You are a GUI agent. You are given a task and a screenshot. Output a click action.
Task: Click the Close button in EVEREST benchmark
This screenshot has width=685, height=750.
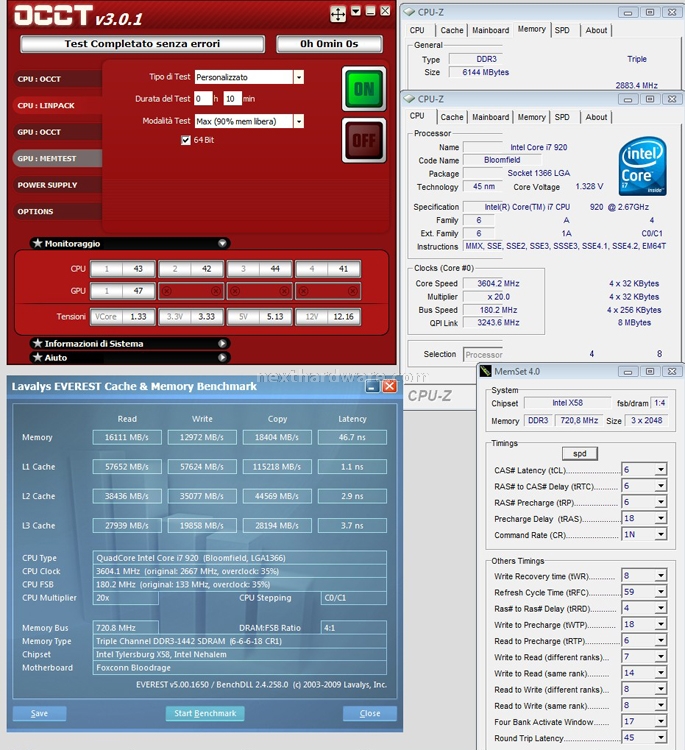click(x=370, y=713)
